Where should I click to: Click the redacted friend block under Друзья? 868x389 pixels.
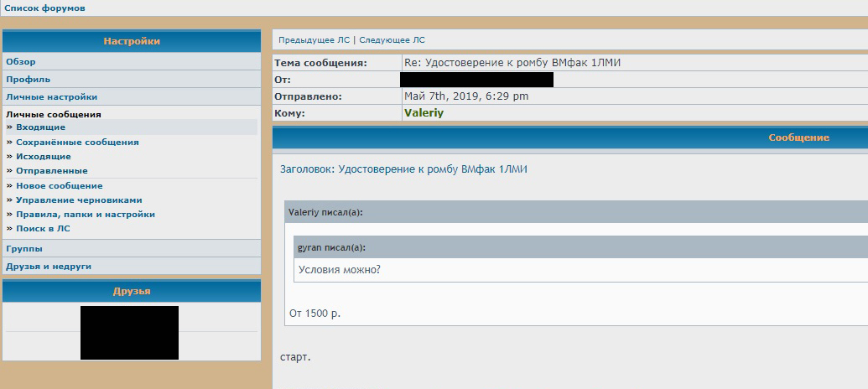pyautogui.click(x=129, y=333)
